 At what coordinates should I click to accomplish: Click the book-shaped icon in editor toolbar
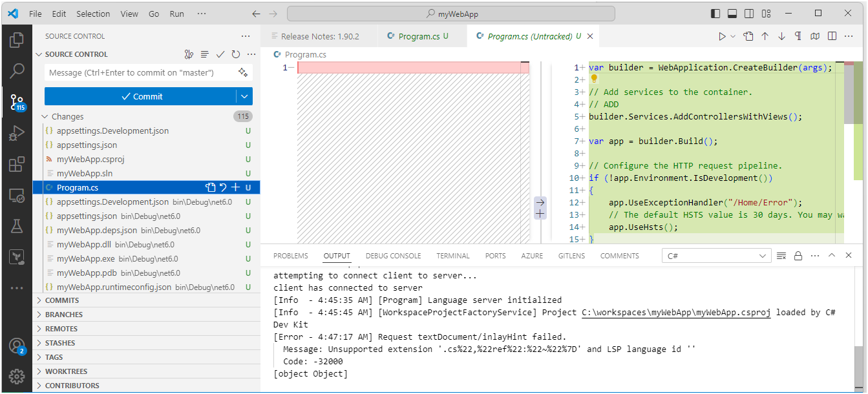point(815,36)
